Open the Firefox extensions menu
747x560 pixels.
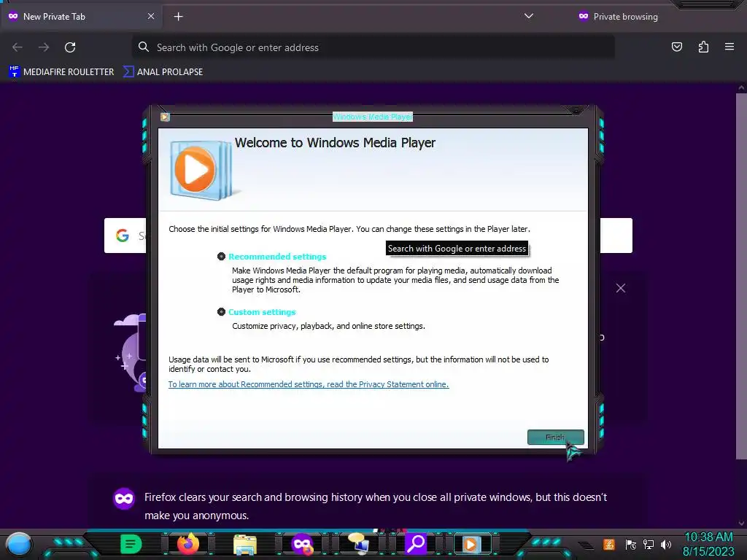[703, 47]
